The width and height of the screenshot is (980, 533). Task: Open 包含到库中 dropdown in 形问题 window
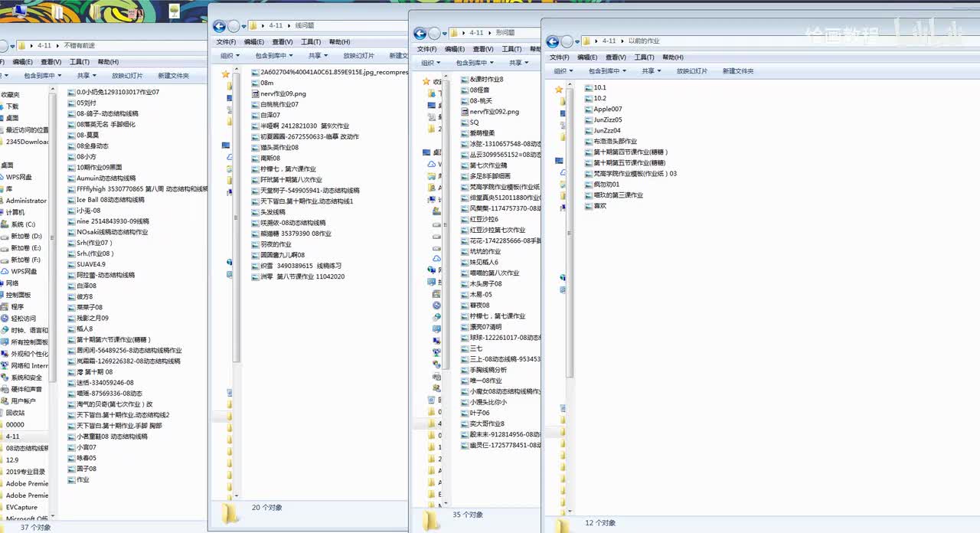[473, 63]
